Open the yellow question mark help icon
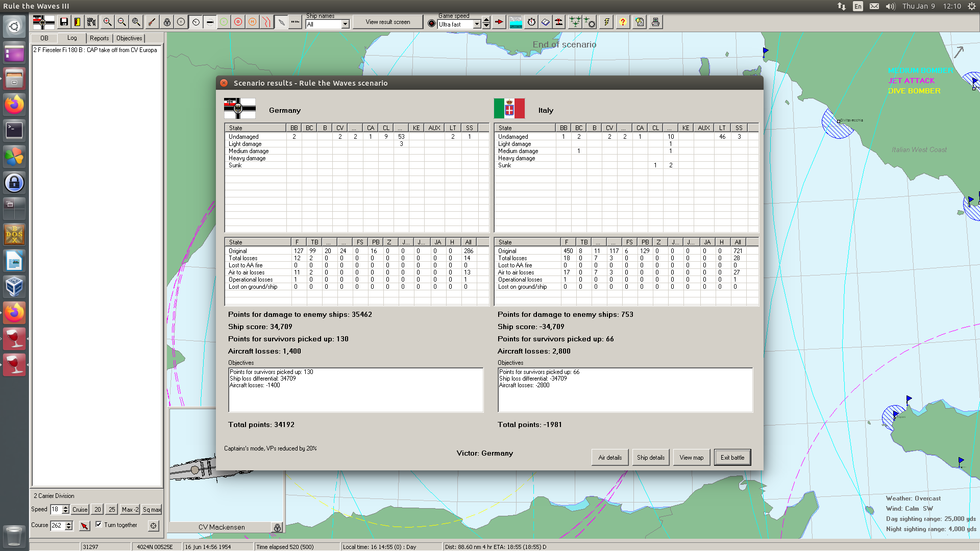The width and height of the screenshot is (980, 551). click(623, 22)
